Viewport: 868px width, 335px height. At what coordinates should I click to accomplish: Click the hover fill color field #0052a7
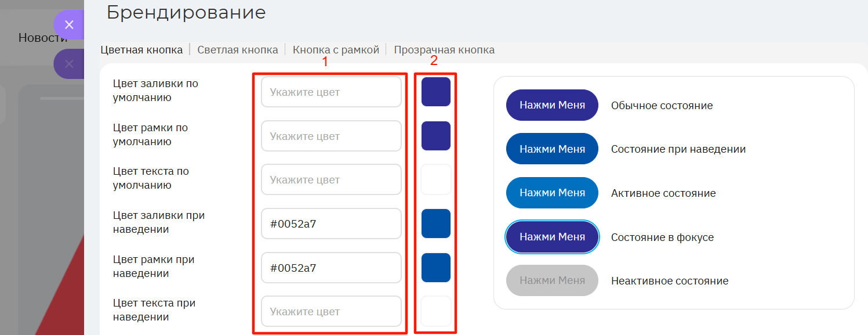click(331, 224)
